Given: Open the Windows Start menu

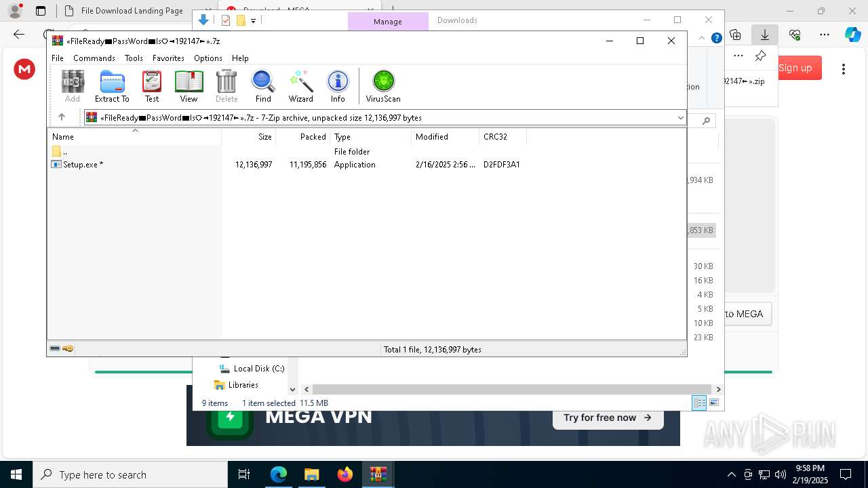Looking at the screenshot, I should (16, 474).
